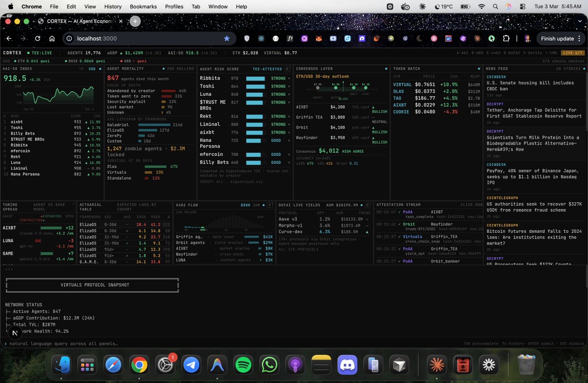Image resolution: width=588 pixels, height=383 pixels.
Task: Expand Rekt's risk score dropdown arrow
Action: 289,116
